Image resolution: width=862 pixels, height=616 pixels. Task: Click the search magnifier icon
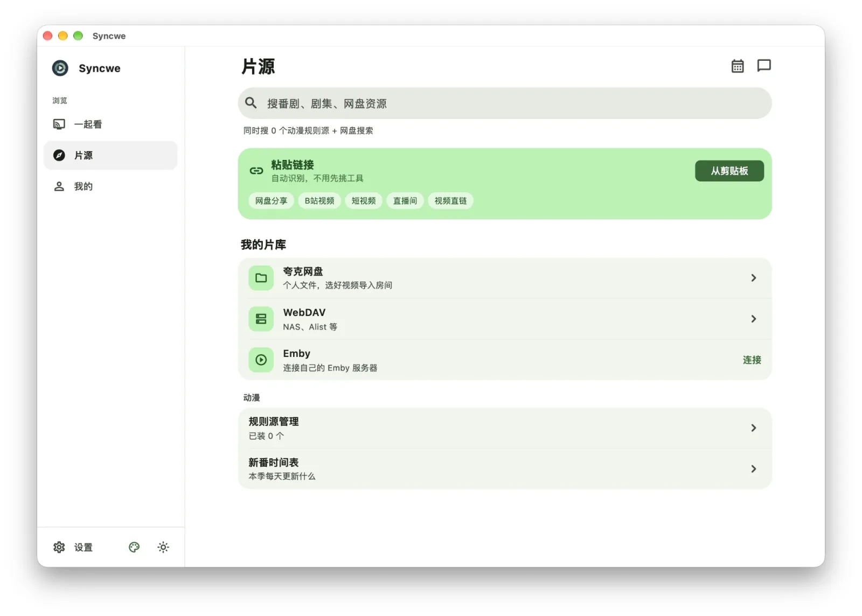pyautogui.click(x=251, y=103)
